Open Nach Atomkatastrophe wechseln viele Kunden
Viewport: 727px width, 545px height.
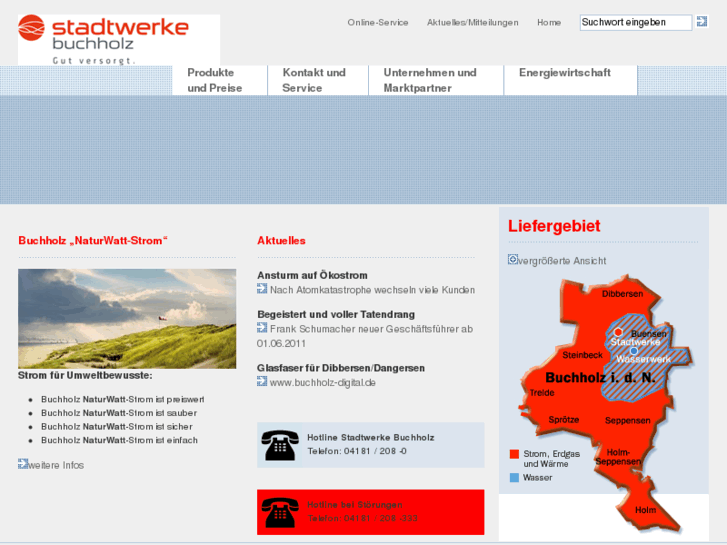[372, 290]
